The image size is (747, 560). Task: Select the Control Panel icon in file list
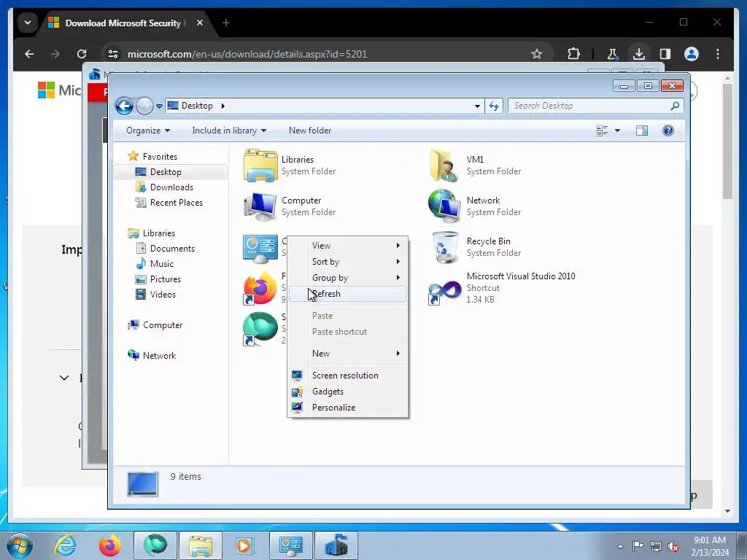click(x=260, y=249)
